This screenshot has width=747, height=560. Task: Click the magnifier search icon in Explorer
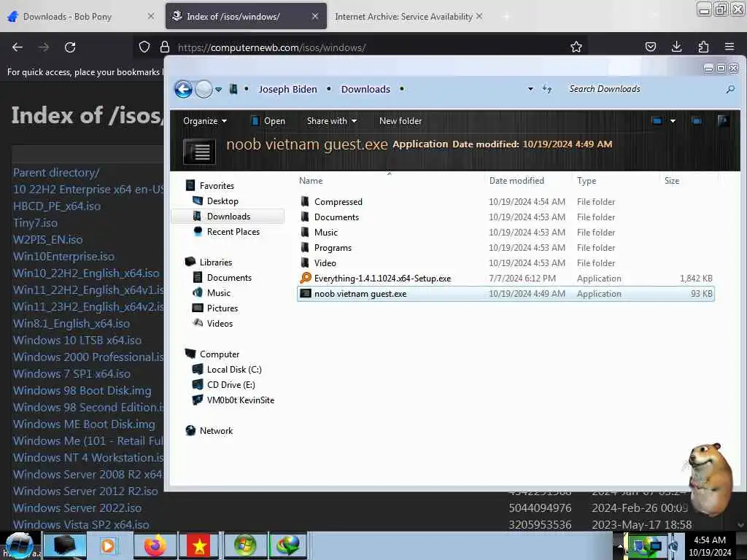point(729,89)
